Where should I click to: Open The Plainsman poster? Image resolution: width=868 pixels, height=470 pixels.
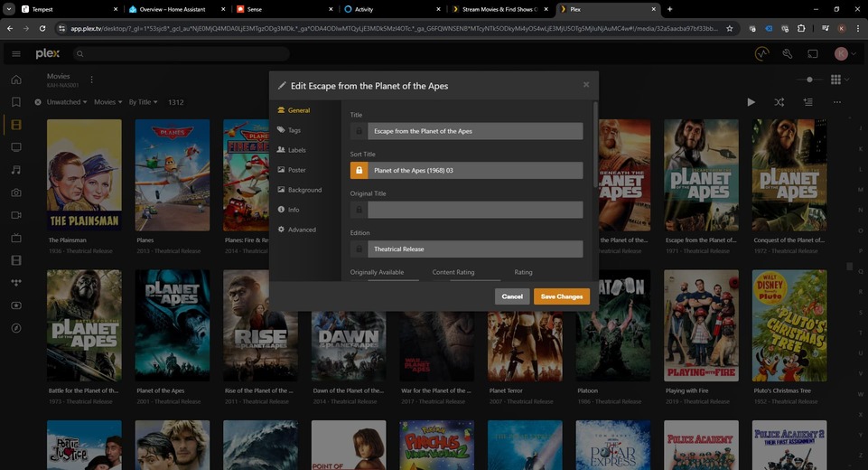coord(84,175)
